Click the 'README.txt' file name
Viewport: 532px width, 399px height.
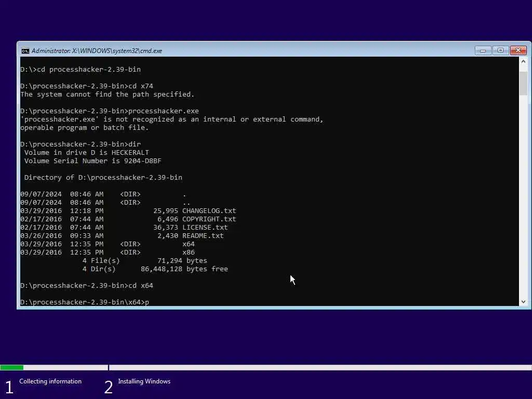[x=203, y=236]
